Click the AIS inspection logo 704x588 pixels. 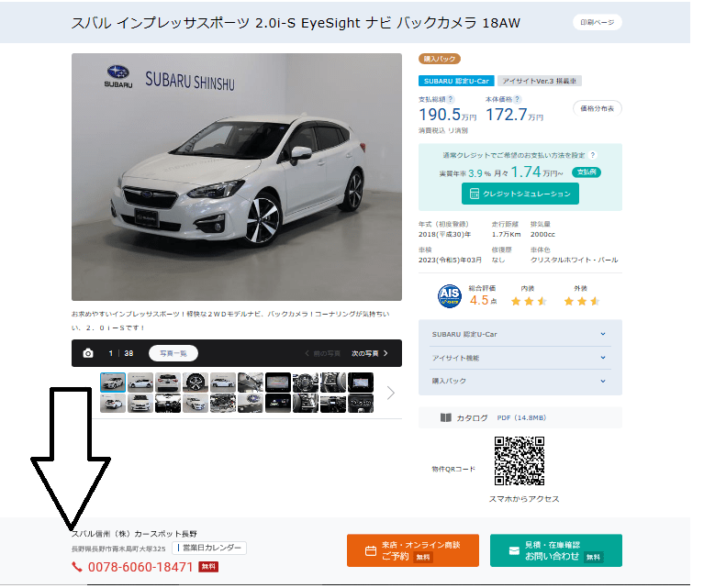click(x=450, y=296)
